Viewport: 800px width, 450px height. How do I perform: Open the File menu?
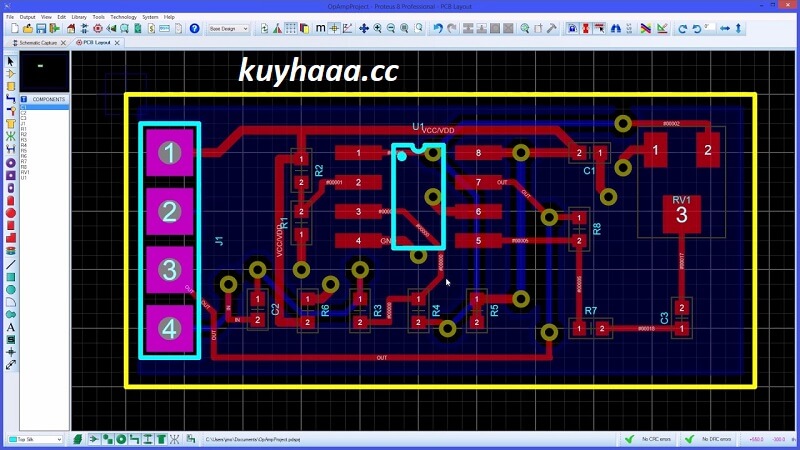pyautogui.click(x=10, y=17)
